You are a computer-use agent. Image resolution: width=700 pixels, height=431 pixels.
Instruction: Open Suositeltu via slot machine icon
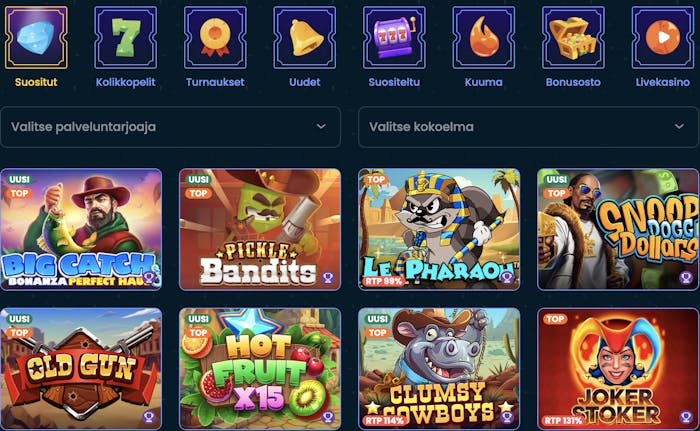(x=394, y=38)
